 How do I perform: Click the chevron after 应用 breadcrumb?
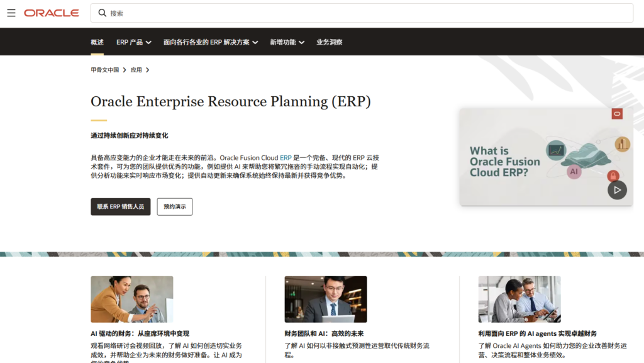148,70
